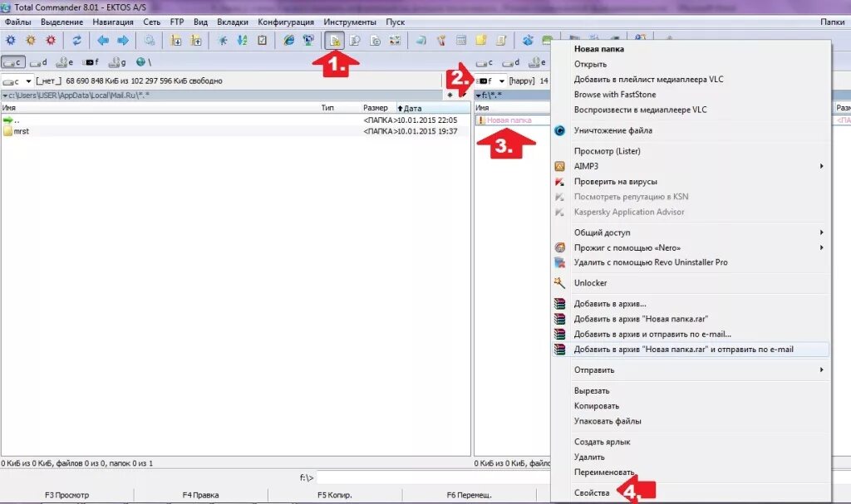
Task: Select drive d in left drive bar
Action: tap(38, 62)
